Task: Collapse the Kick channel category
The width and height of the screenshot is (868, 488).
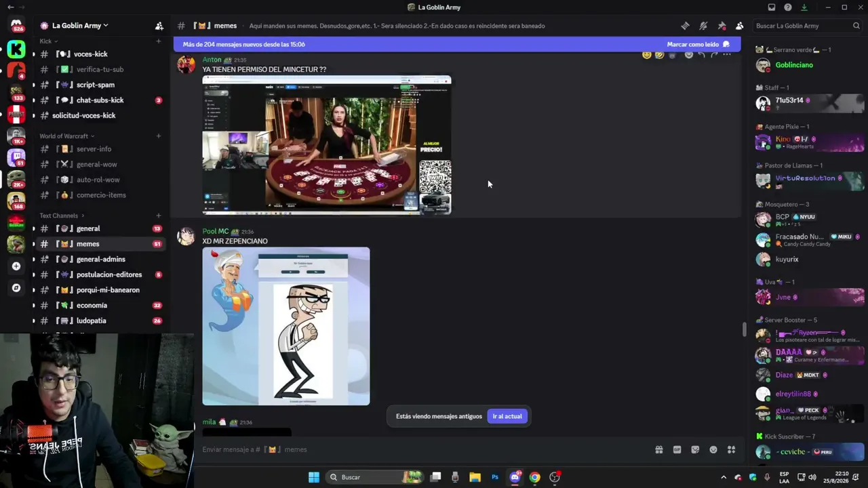Action: 48,41
